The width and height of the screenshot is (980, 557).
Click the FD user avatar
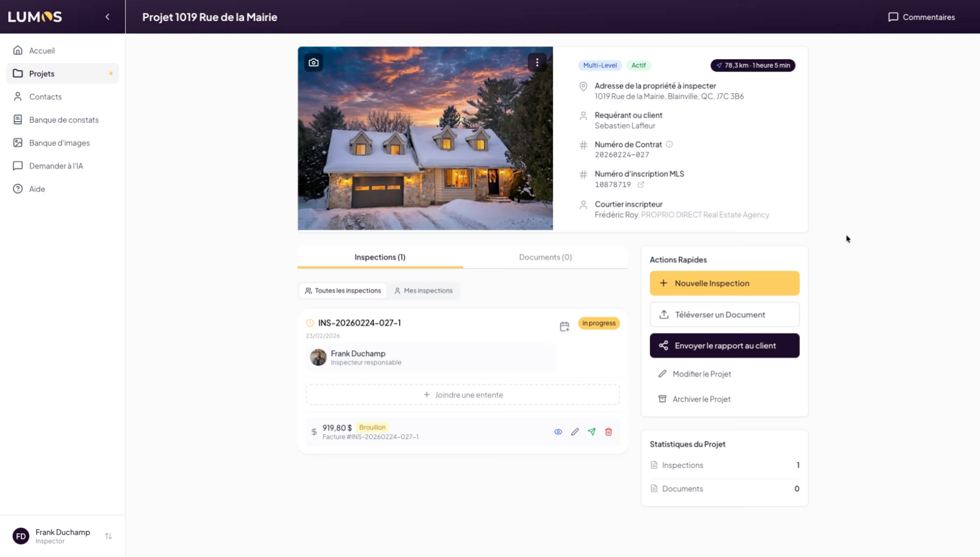[21, 536]
